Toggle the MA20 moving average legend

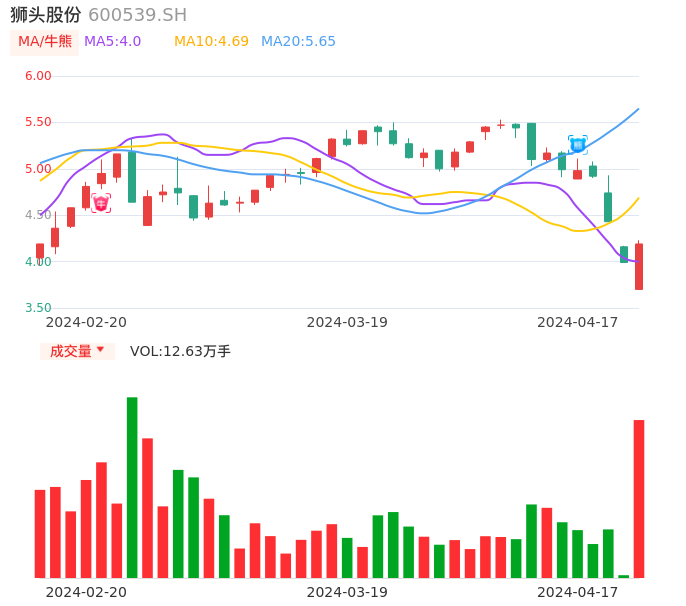click(298, 42)
